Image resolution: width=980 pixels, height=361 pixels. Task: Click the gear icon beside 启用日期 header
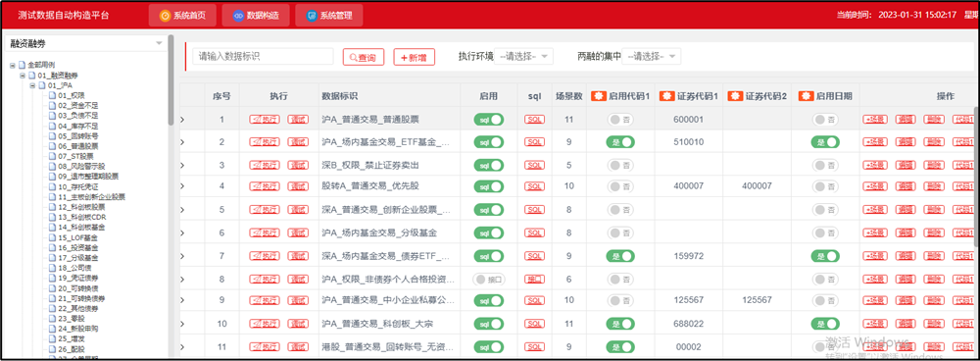pos(806,96)
